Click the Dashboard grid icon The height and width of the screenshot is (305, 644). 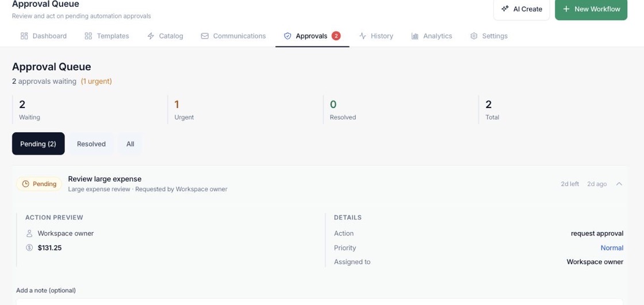tap(24, 36)
